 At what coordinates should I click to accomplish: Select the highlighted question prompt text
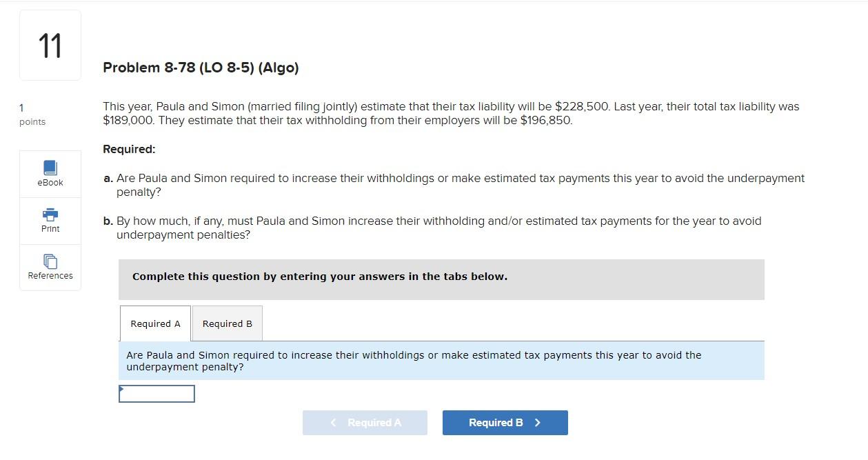pos(414,361)
